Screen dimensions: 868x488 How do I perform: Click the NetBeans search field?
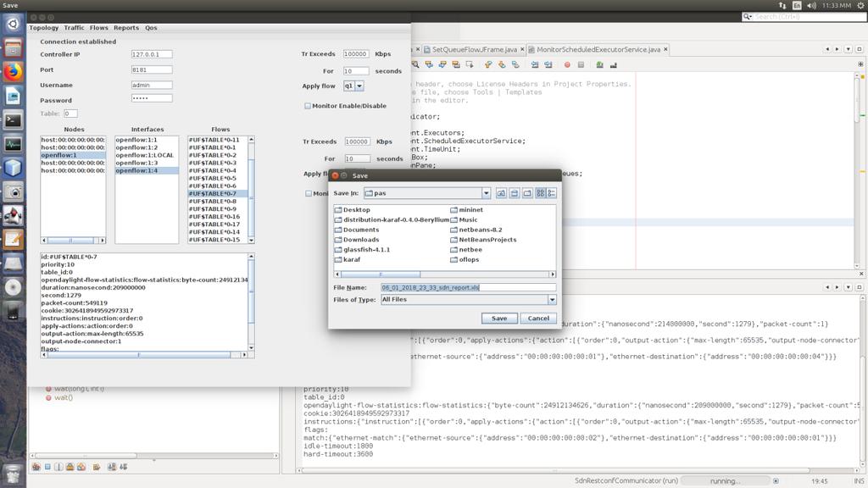click(x=804, y=17)
